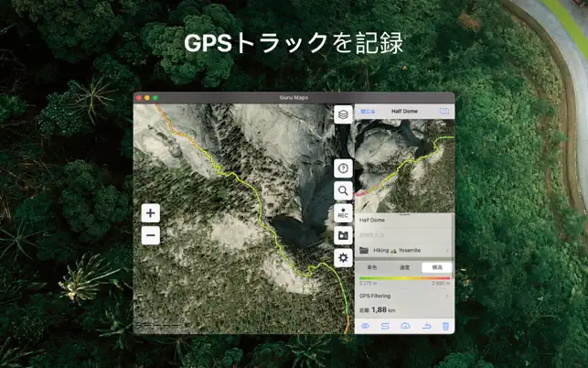Click the map book icon in panel header
The height and width of the screenshot is (368, 588).
(x=444, y=112)
